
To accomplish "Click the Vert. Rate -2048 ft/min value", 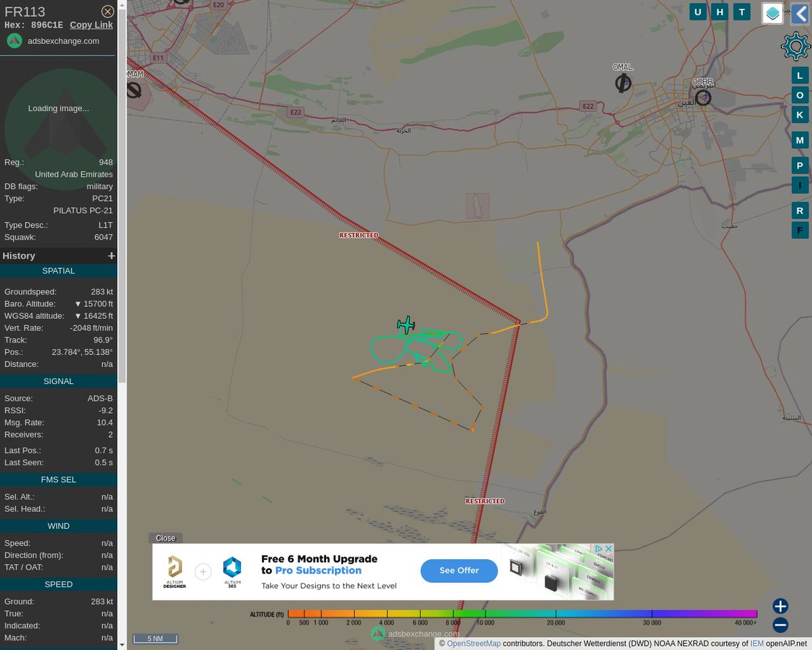I will pyautogui.click(x=91, y=328).
